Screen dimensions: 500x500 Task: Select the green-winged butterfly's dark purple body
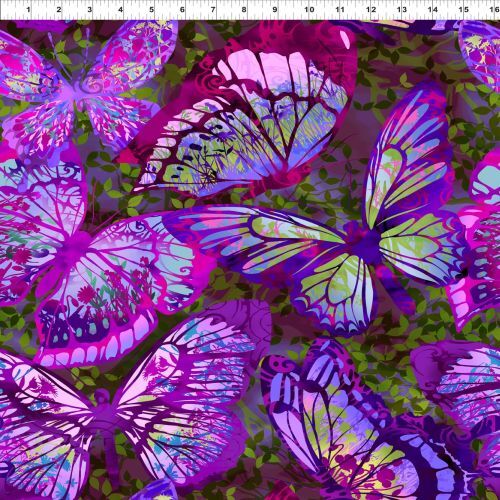365,243
